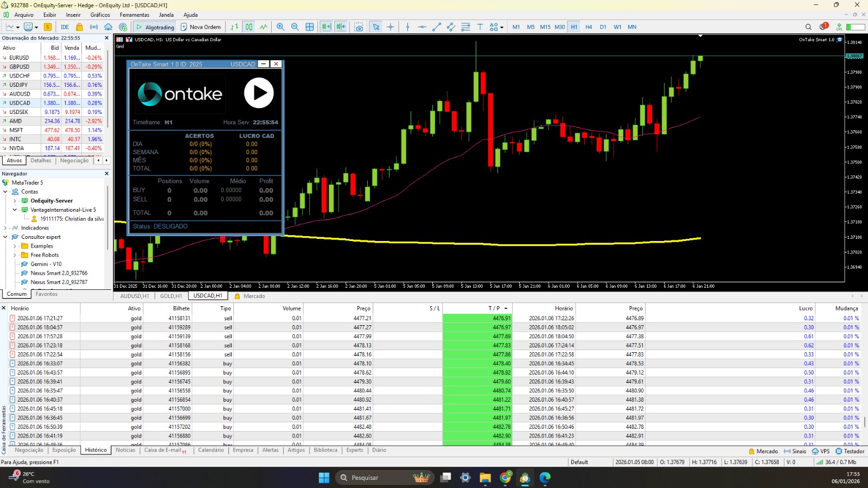Minimize the OnTake Smart panel
This screenshot has width=868, height=488.
coord(263,64)
